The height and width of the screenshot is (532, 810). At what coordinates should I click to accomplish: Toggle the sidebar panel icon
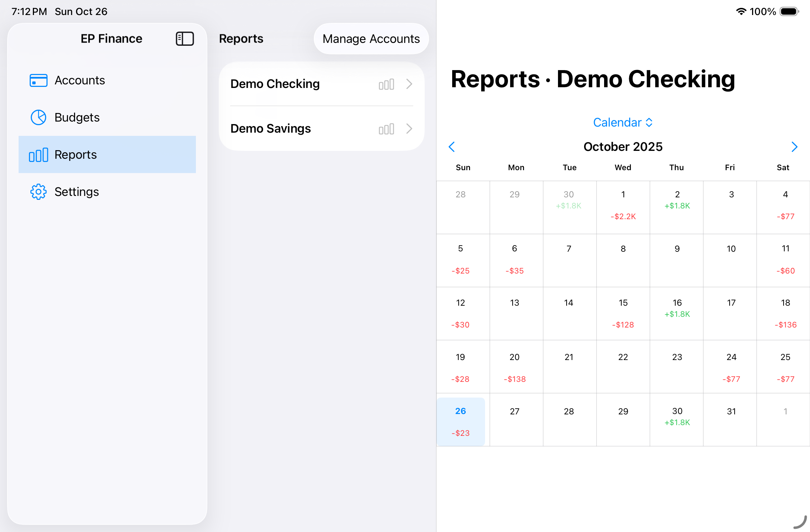point(184,39)
